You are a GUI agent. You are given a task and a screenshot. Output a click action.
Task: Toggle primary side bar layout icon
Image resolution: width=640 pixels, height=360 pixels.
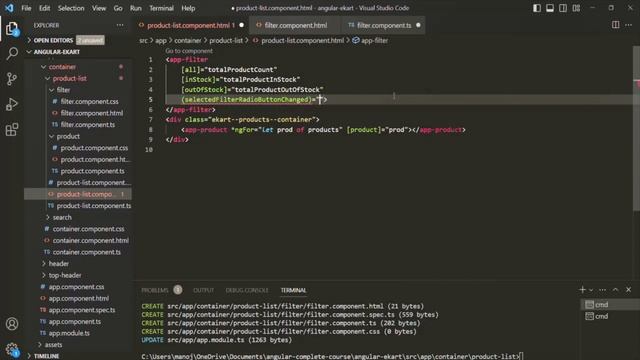(x=537, y=8)
